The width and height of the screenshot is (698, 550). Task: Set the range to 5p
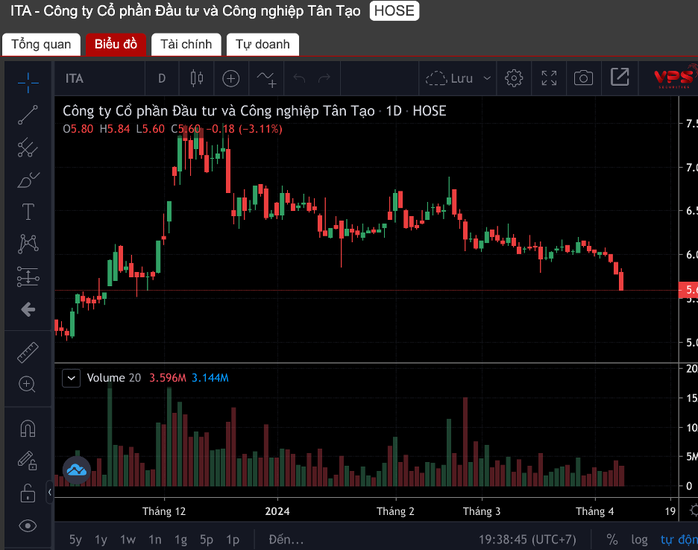pyautogui.click(x=206, y=540)
